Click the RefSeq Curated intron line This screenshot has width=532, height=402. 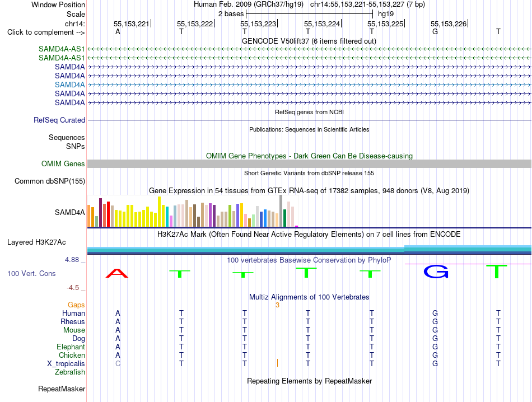(310, 120)
